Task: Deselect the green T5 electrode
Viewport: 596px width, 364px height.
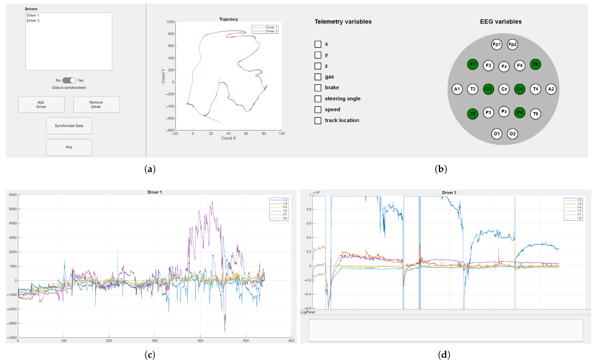Action: click(473, 114)
